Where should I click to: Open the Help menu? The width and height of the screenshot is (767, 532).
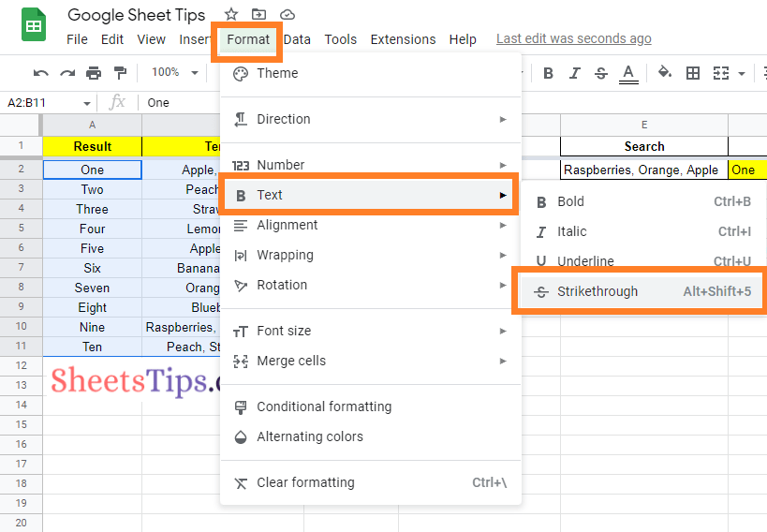[x=463, y=39]
